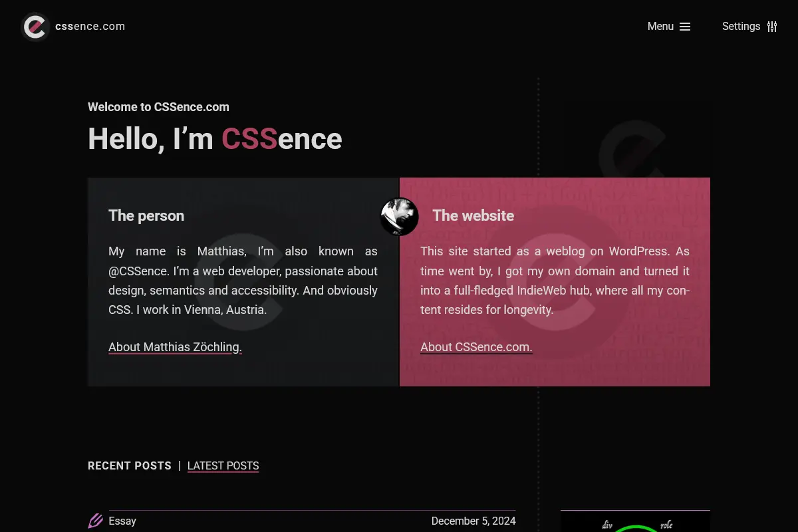798x532 pixels.
Task: Click the hamburger menu icon
Action: coord(685,27)
